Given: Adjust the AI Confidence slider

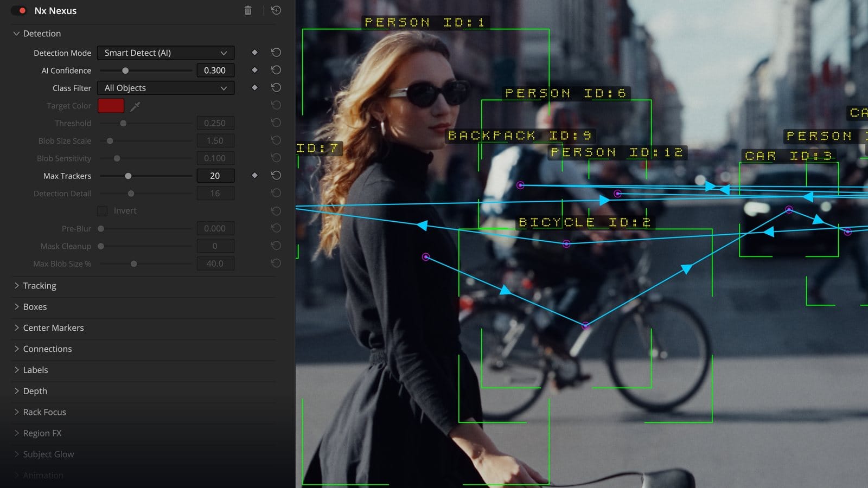Looking at the screenshot, I should coord(146,70).
